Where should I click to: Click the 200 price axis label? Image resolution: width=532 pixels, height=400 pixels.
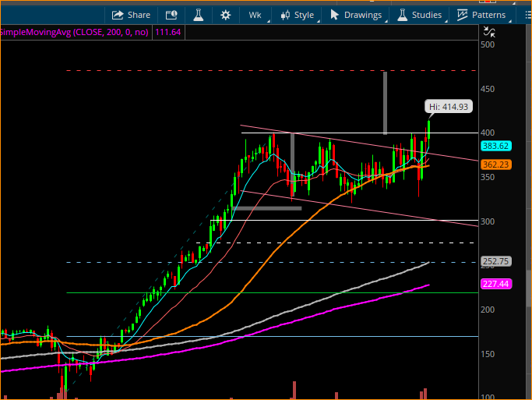pos(488,310)
